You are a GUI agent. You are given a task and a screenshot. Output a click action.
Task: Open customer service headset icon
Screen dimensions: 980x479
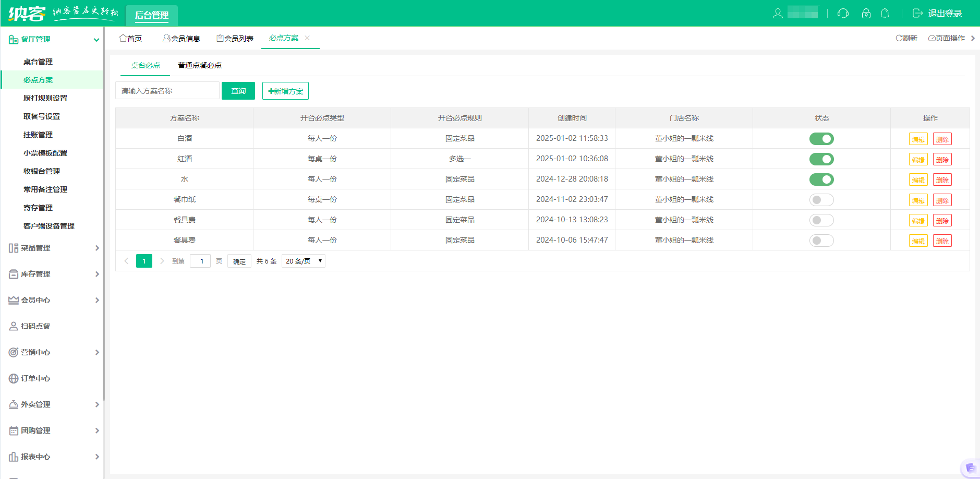pyautogui.click(x=843, y=14)
